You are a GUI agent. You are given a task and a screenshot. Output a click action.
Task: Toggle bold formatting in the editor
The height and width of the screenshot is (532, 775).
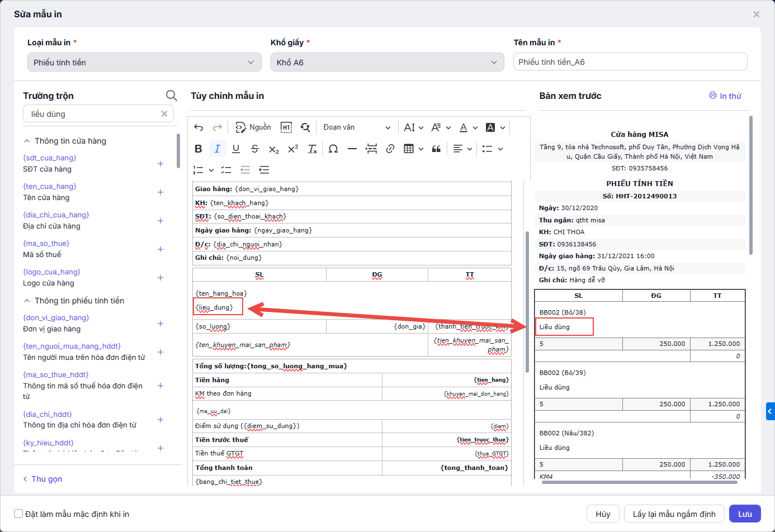(x=199, y=149)
